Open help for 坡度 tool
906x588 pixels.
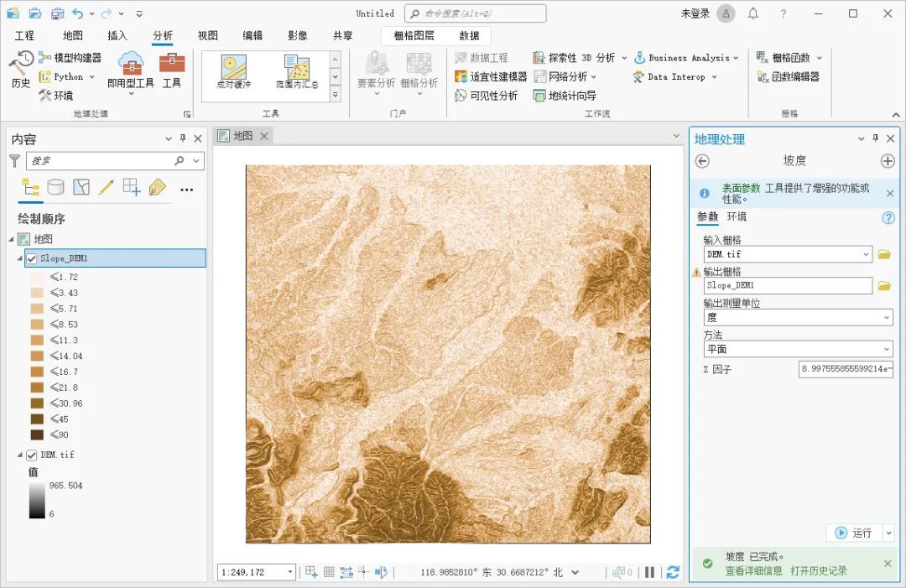coord(888,218)
